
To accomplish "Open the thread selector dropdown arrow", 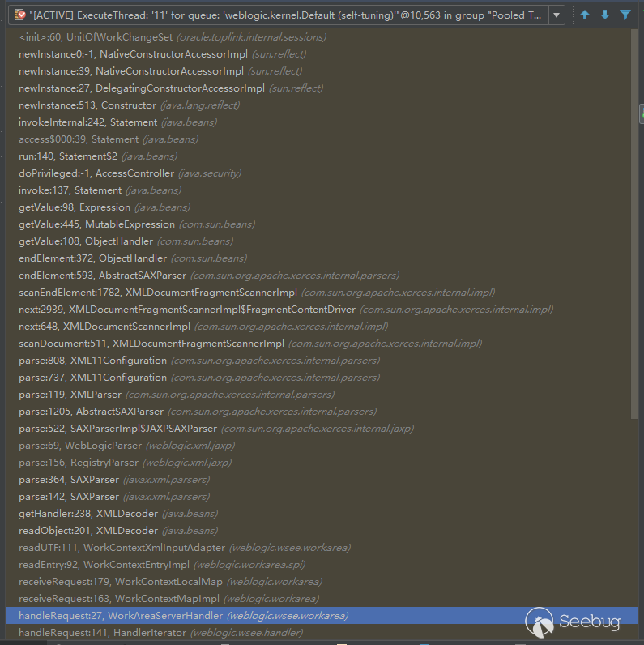I will click(x=557, y=15).
